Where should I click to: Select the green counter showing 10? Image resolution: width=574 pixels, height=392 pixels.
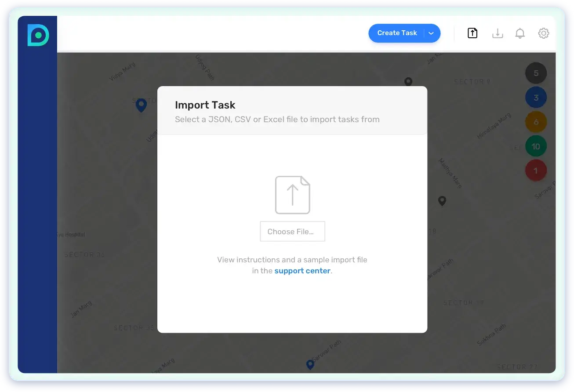click(536, 146)
